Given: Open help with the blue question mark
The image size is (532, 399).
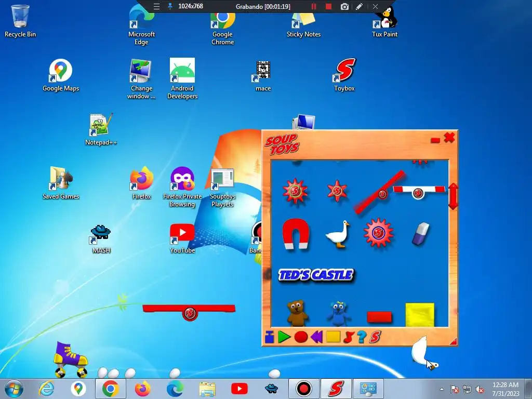Looking at the screenshot, I should 362,337.
